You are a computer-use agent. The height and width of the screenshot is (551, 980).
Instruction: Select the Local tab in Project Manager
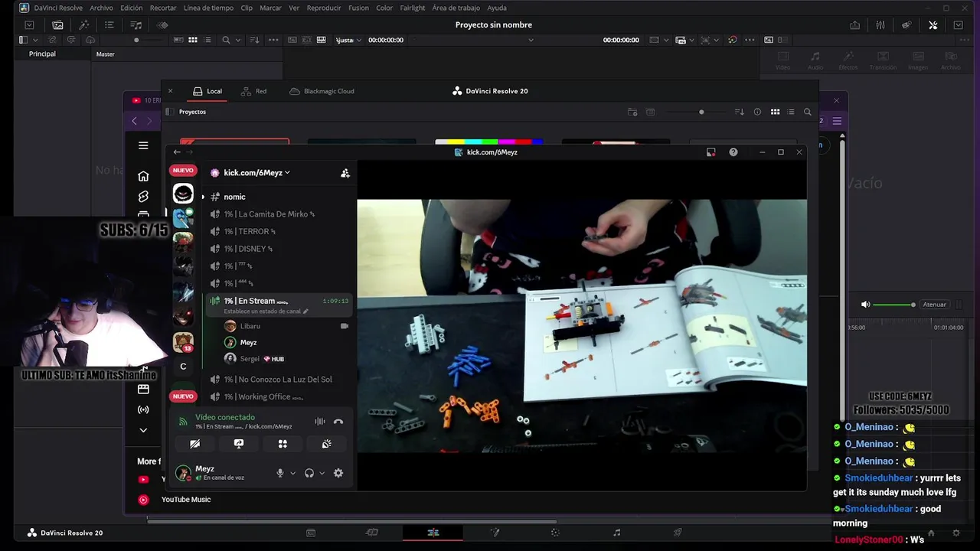point(207,91)
